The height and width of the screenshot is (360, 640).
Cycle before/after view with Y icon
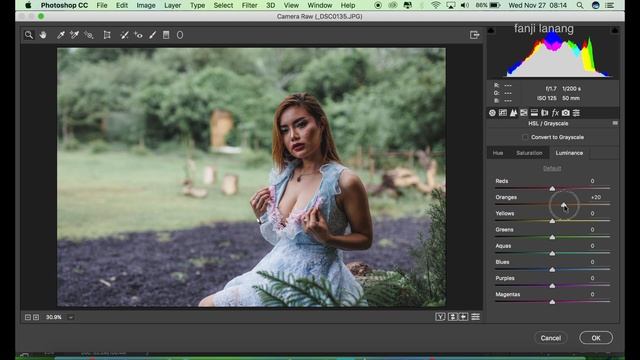click(440, 317)
